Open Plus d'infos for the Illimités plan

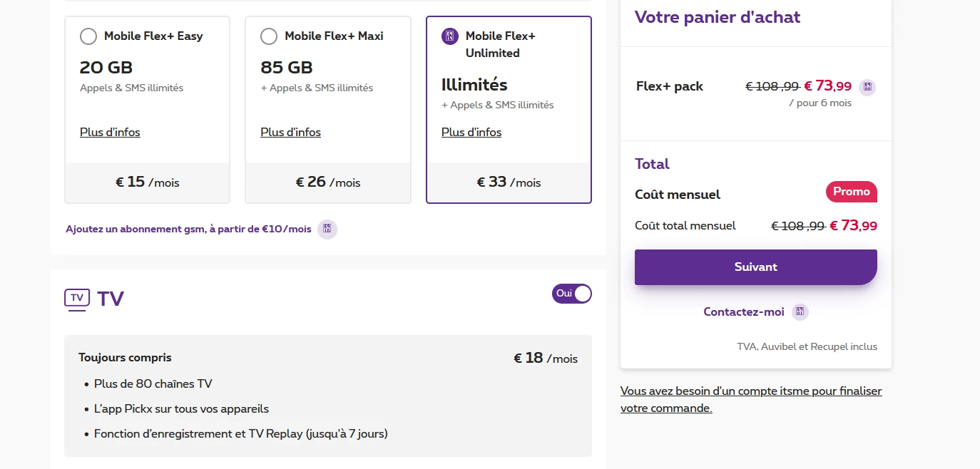(471, 132)
